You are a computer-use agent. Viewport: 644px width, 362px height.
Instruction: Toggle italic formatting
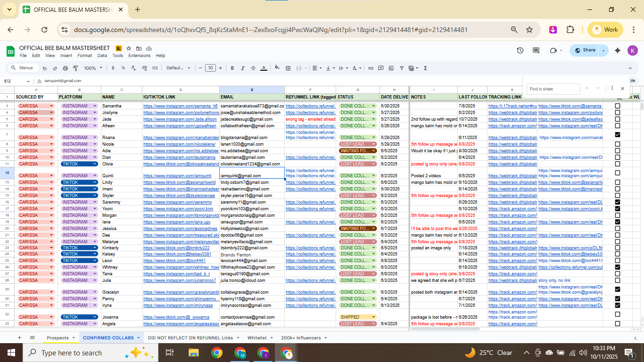pos(243,68)
